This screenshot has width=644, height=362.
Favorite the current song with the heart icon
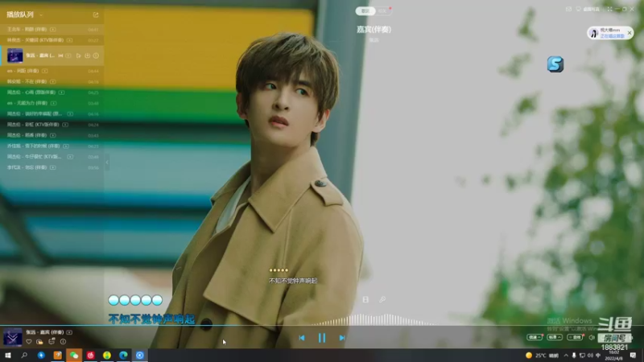(x=29, y=341)
